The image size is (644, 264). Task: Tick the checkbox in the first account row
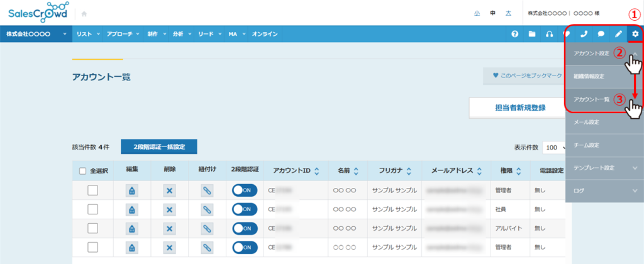92,191
